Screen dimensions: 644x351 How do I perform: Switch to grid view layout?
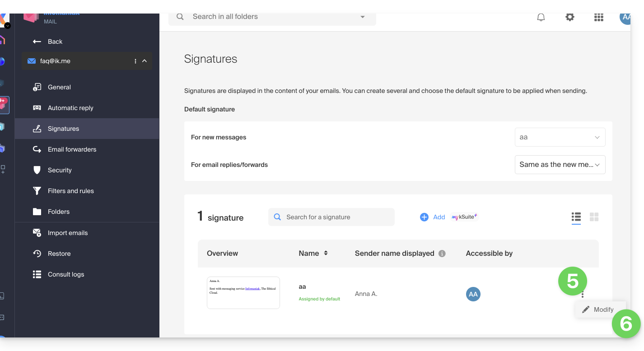[x=594, y=217]
